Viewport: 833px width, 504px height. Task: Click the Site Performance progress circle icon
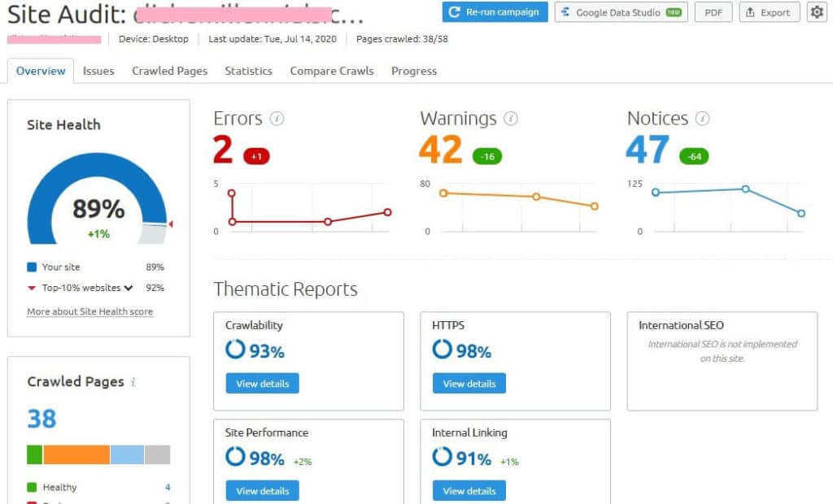click(x=235, y=457)
